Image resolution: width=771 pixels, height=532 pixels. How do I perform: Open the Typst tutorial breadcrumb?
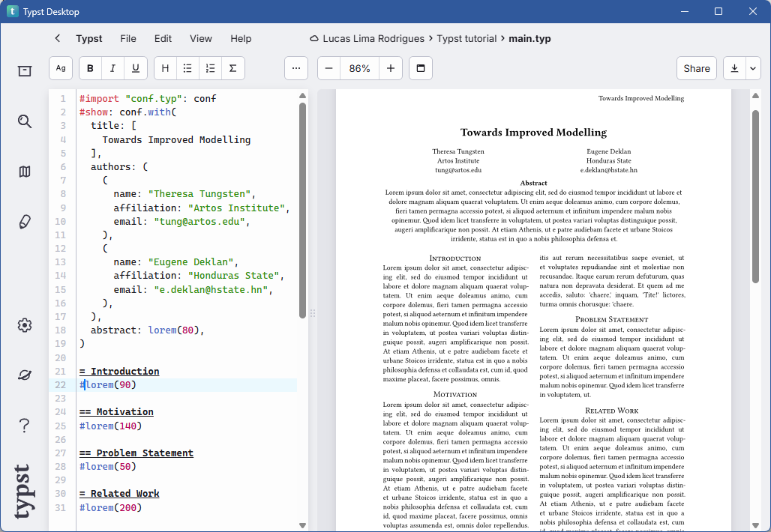point(466,38)
